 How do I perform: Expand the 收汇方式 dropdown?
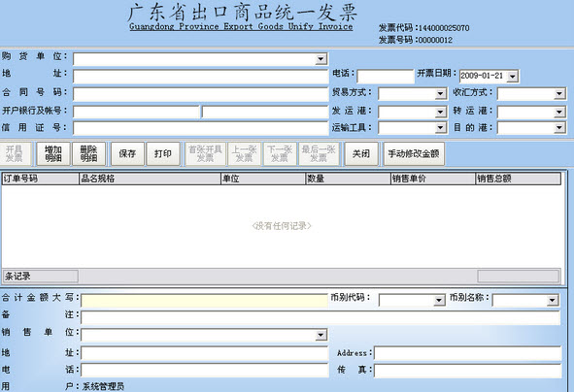tap(559, 94)
